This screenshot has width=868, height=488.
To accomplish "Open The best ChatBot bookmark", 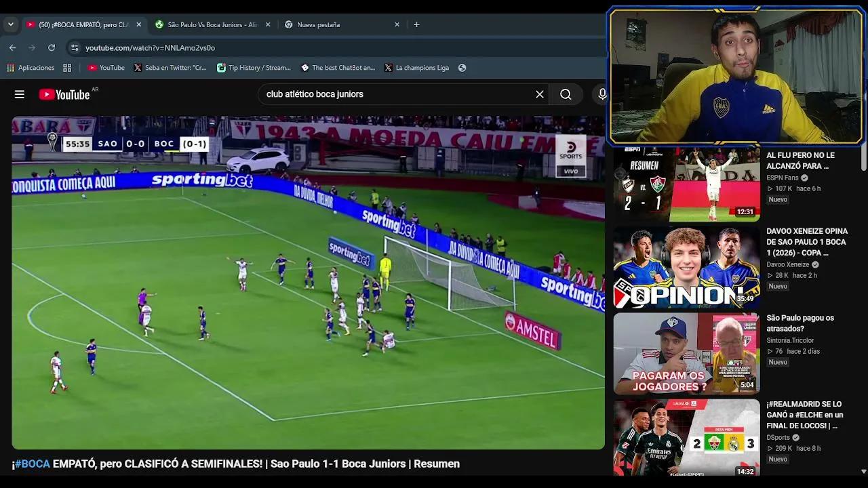I will [338, 68].
